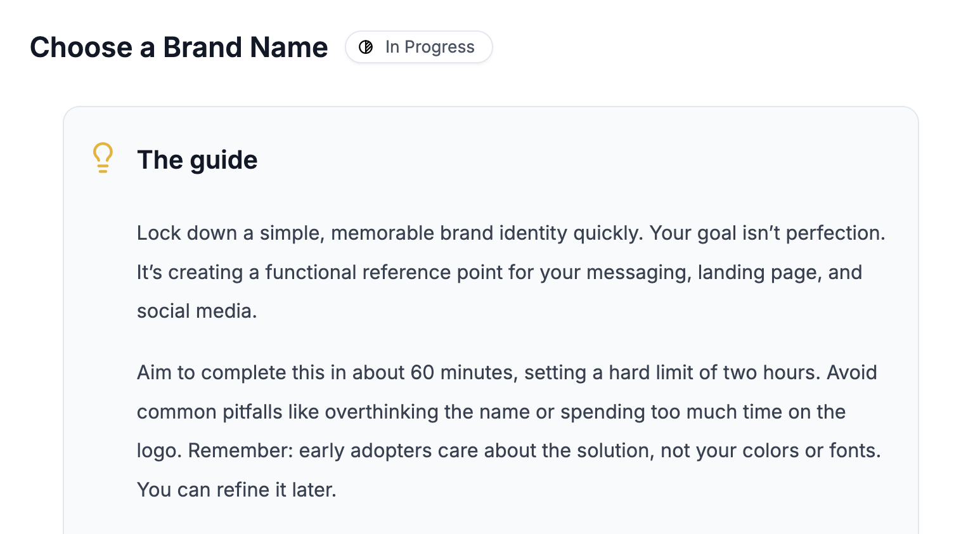This screenshot has width=980, height=534.
Task: Click the text "social media."
Action: (x=197, y=311)
